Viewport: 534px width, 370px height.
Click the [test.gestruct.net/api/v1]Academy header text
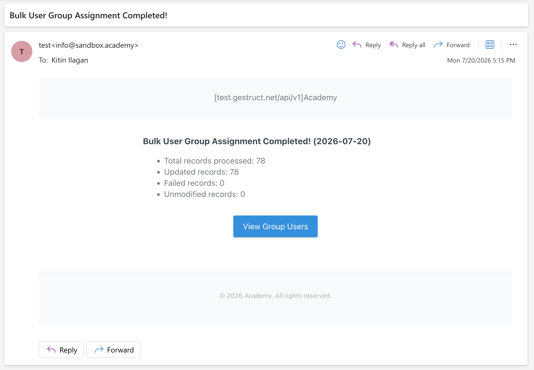275,98
